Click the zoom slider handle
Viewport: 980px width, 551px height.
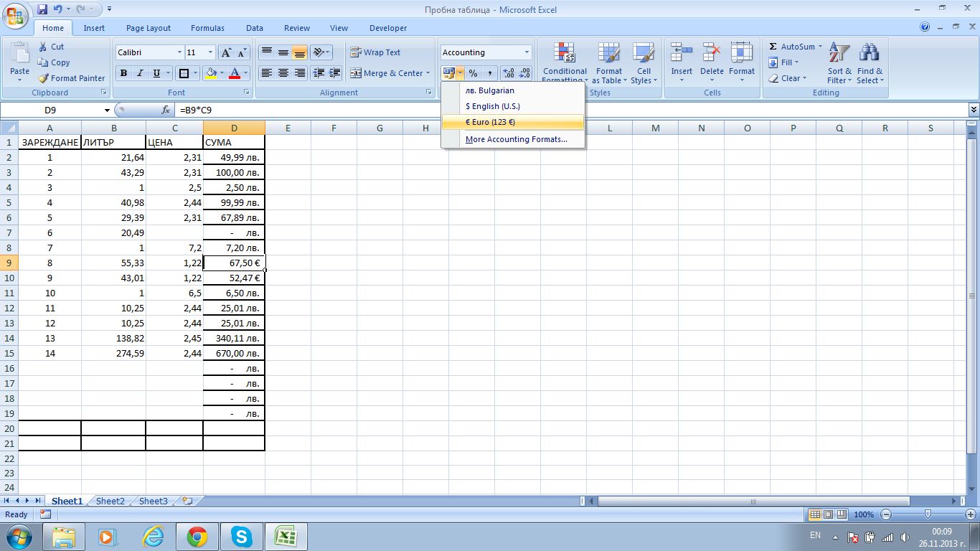[x=928, y=514]
